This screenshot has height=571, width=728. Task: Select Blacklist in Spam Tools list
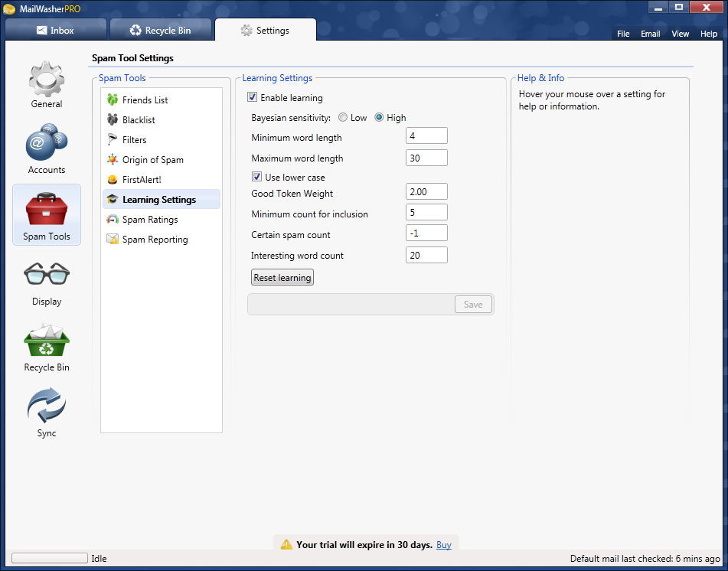click(x=139, y=120)
